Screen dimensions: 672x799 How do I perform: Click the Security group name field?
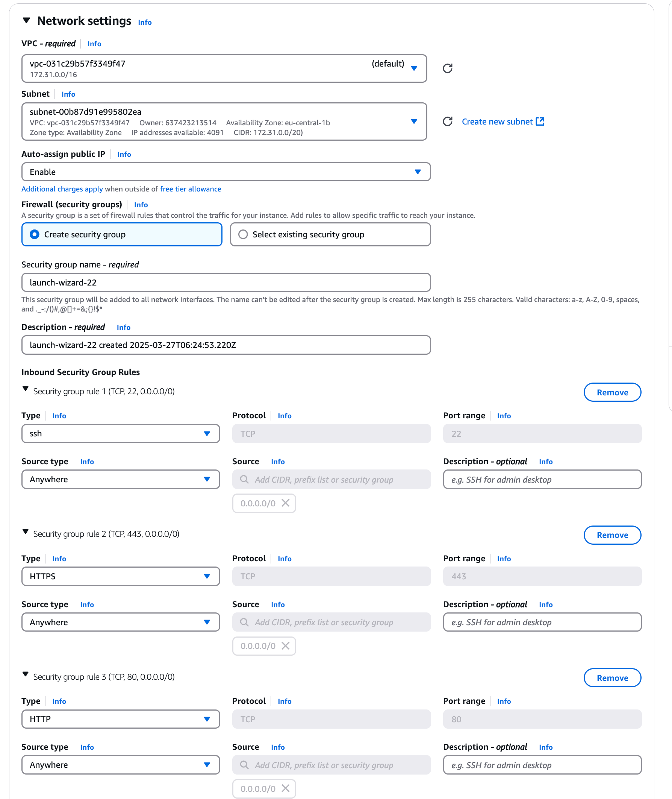226,282
